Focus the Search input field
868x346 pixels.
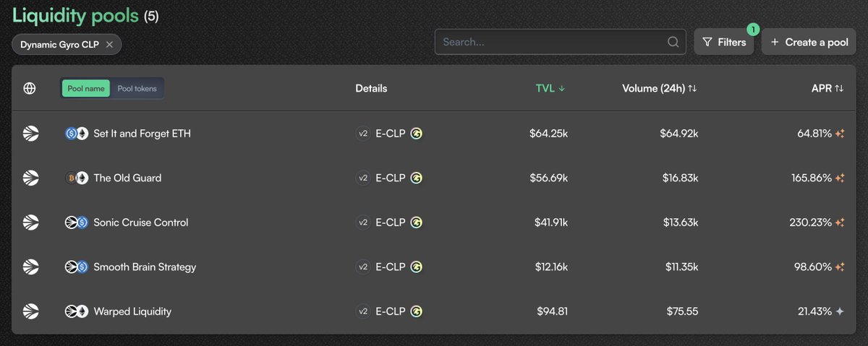point(561,42)
